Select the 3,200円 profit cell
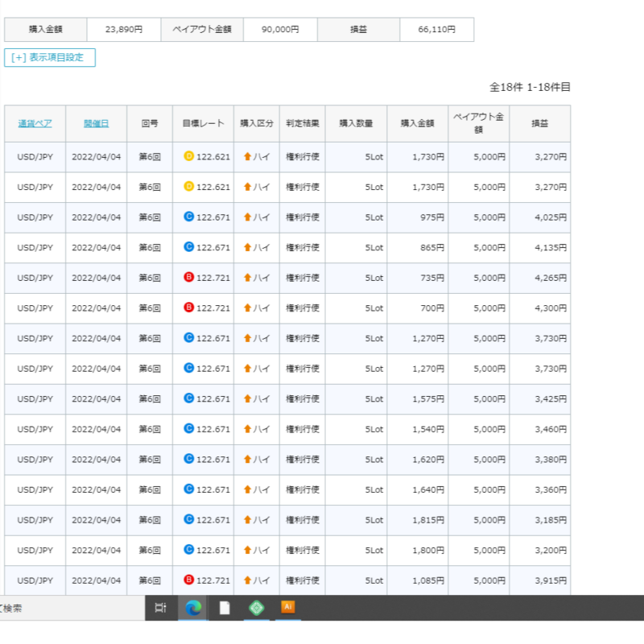The height and width of the screenshot is (644, 644). point(539,551)
